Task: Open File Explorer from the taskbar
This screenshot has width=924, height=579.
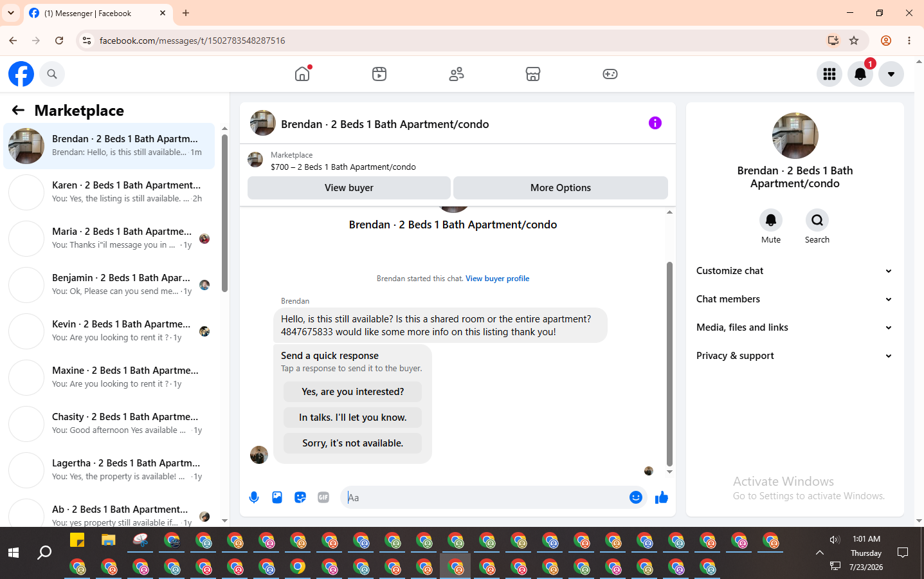Action: point(108,540)
